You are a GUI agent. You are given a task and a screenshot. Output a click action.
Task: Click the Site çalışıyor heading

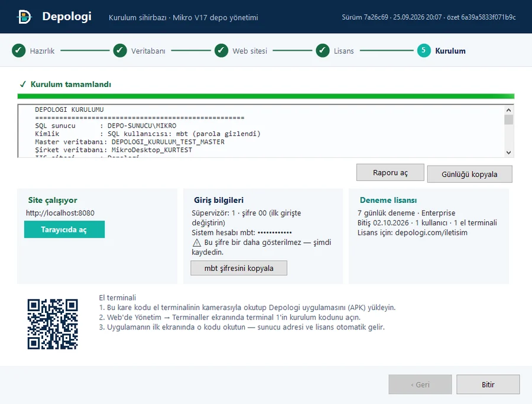click(x=53, y=201)
